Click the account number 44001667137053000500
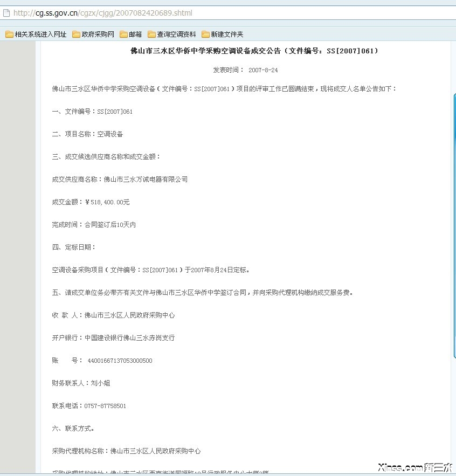 coord(120,361)
